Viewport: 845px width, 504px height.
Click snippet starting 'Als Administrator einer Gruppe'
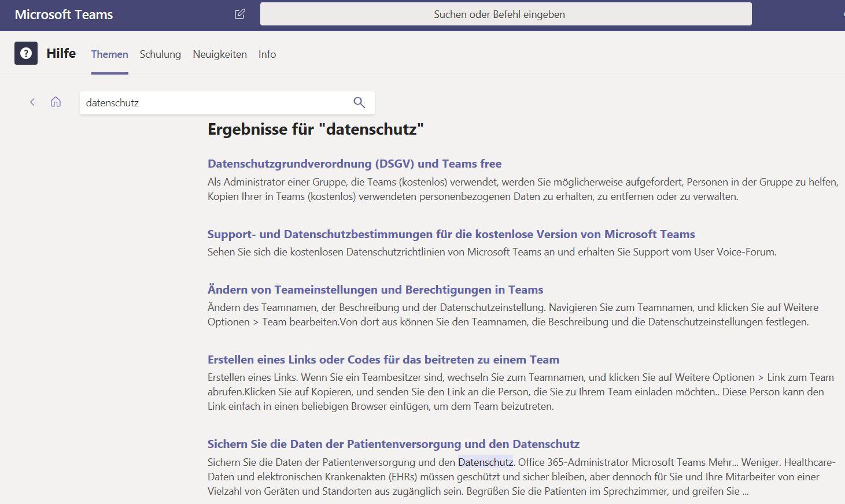pos(523,189)
